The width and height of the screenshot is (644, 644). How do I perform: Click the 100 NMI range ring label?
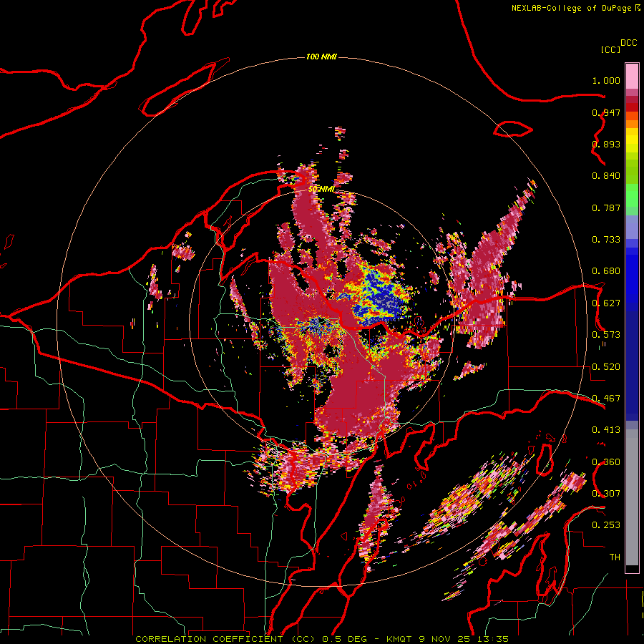click(x=321, y=57)
